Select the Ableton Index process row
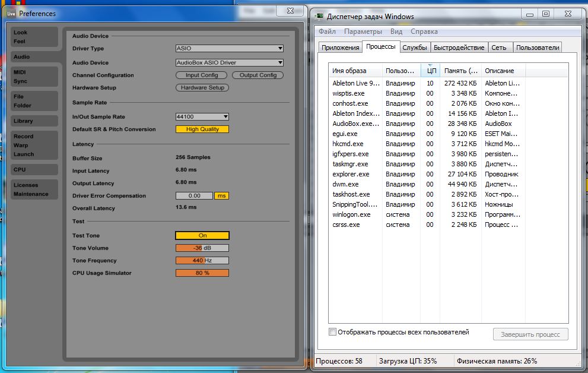588x373 pixels. pyautogui.click(x=449, y=113)
